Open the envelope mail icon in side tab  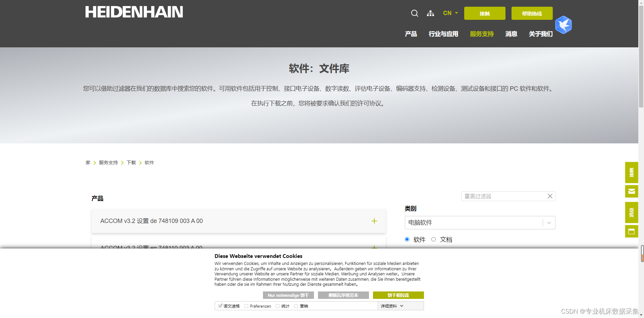click(x=632, y=191)
